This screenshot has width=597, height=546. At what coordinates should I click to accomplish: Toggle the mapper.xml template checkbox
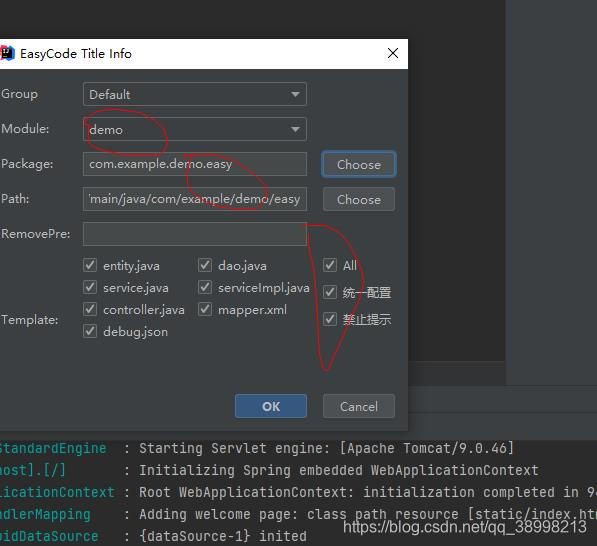[205, 309]
